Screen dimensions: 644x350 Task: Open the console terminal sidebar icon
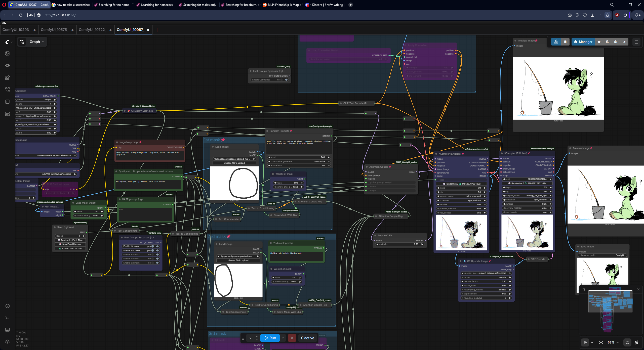pos(7,318)
